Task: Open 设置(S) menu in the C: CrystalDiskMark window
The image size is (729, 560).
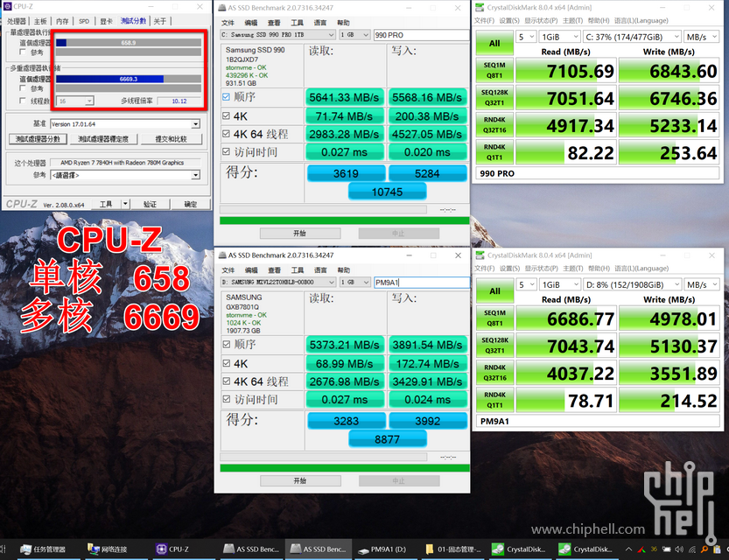Action: 509,20
